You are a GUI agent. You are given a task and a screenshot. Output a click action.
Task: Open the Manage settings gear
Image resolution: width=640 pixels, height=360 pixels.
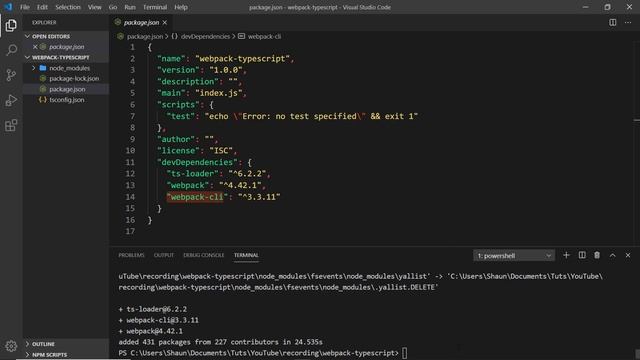pos(11,346)
